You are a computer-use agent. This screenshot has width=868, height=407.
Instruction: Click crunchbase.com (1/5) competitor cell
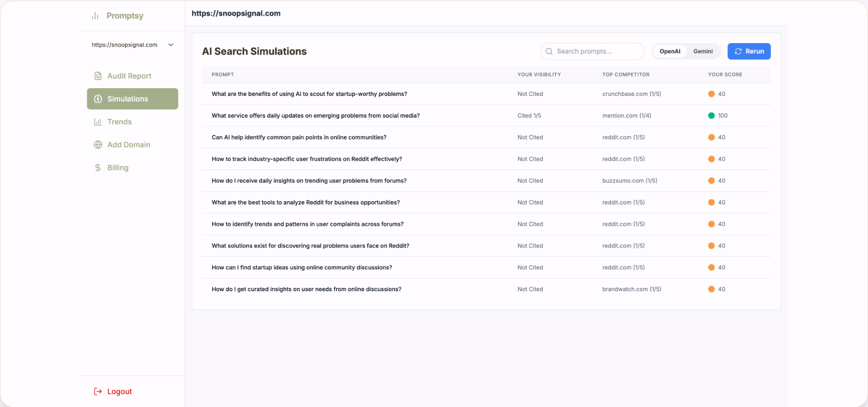pyautogui.click(x=632, y=94)
